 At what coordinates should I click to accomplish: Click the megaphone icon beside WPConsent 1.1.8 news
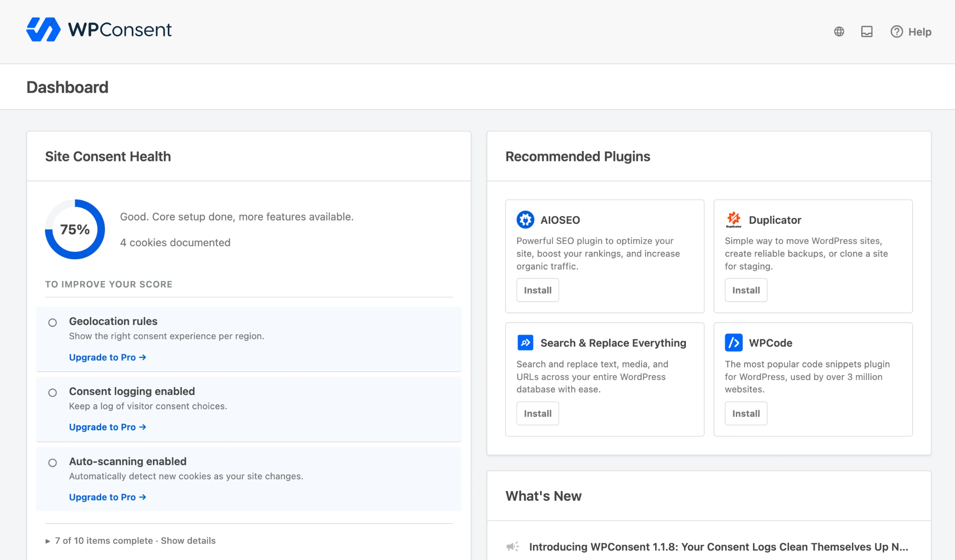pyautogui.click(x=513, y=546)
